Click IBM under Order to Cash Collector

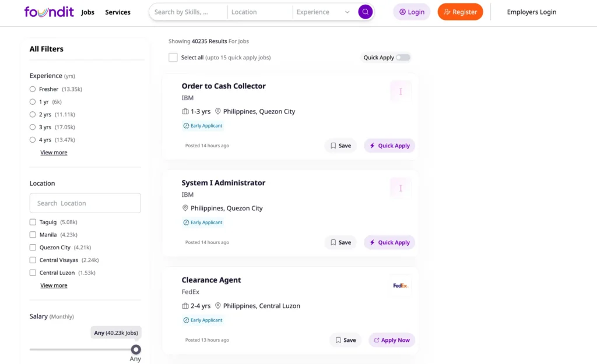click(188, 98)
